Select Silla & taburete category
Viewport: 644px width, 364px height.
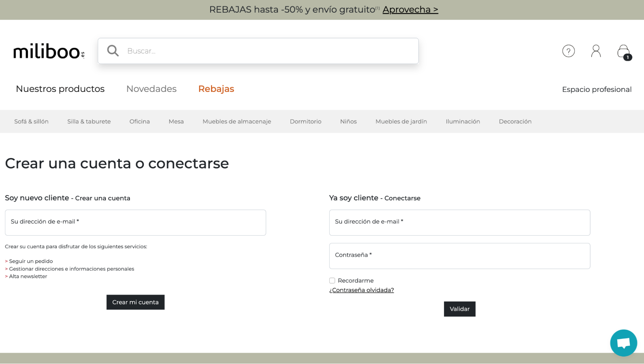(x=89, y=122)
